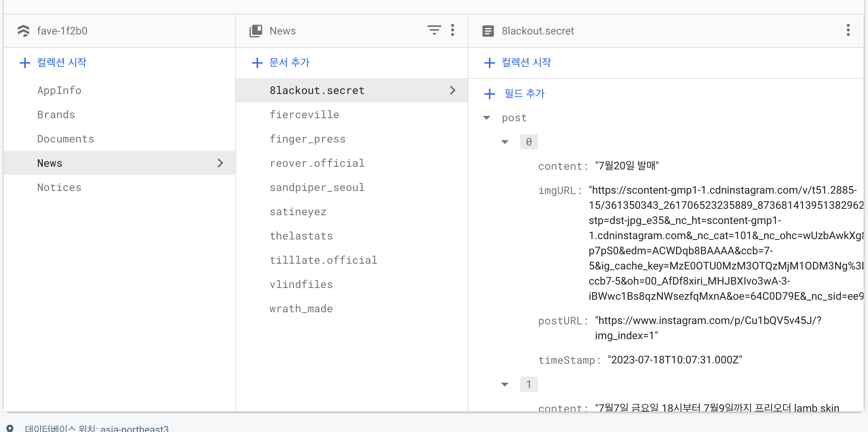The width and height of the screenshot is (868, 432).
Task: Open the 8lackout.secret document overflow menu
Action: click(848, 30)
